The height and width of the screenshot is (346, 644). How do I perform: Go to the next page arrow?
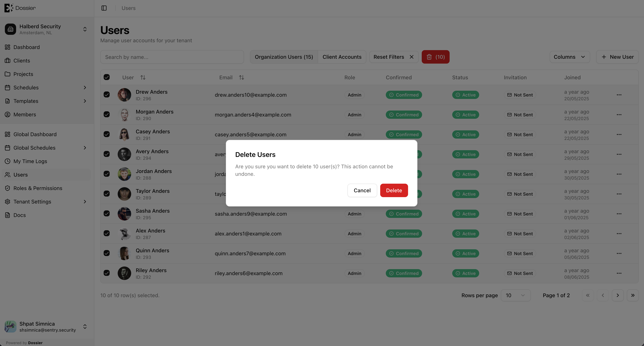click(x=617, y=295)
